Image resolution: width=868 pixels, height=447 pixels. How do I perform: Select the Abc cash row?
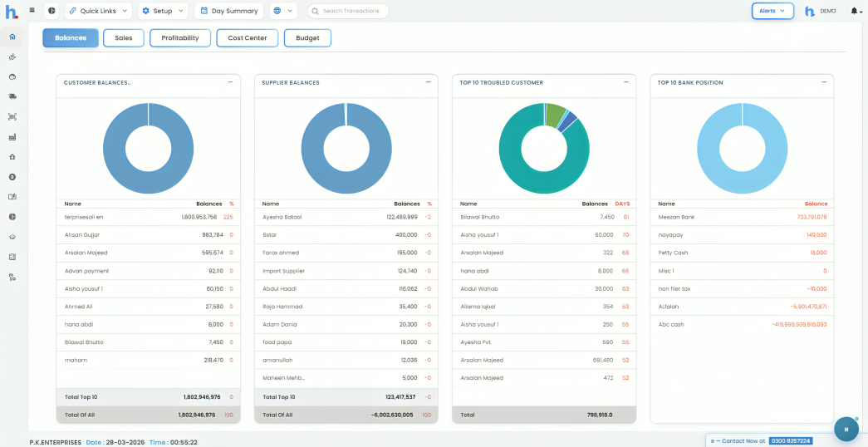pyautogui.click(x=743, y=324)
